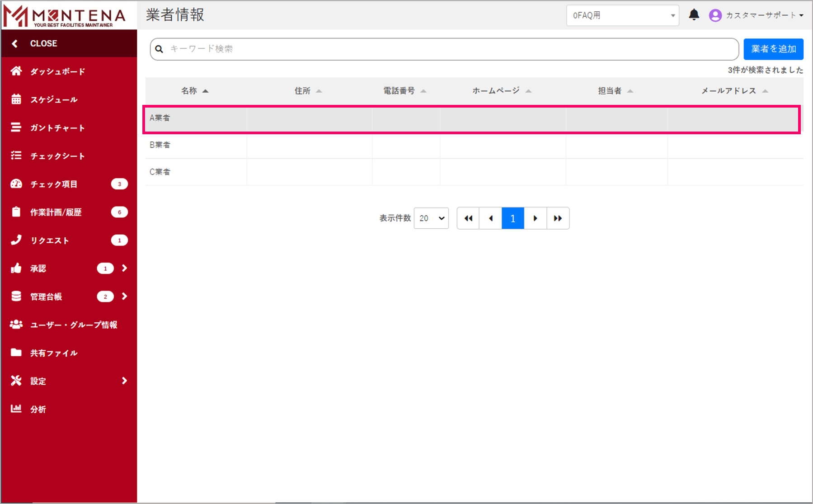Screen dimensions: 813x504
Task: Go to the last page of results
Action: pyautogui.click(x=558, y=218)
